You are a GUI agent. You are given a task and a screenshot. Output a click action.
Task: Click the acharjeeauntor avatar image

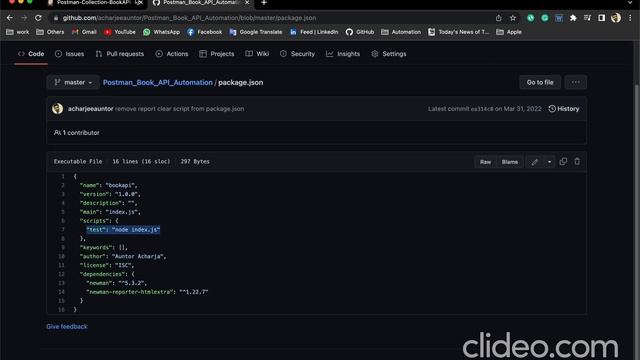[x=58, y=109]
